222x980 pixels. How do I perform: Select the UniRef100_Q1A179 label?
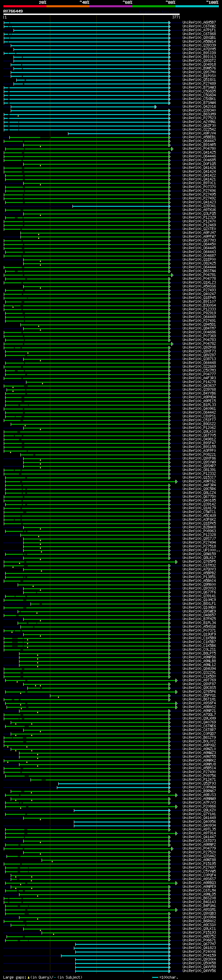coord(199,508)
